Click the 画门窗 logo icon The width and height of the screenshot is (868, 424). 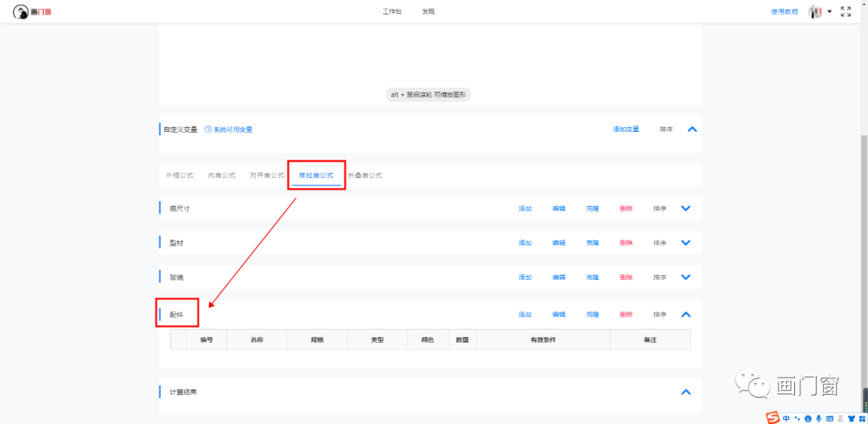[21, 11]
